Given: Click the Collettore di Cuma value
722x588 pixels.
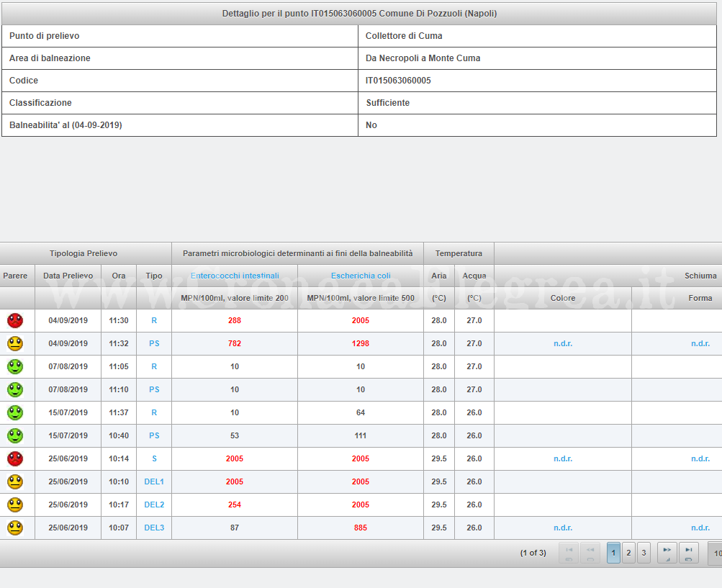Looking at the screenshot, I should click(x=404, y=36).
